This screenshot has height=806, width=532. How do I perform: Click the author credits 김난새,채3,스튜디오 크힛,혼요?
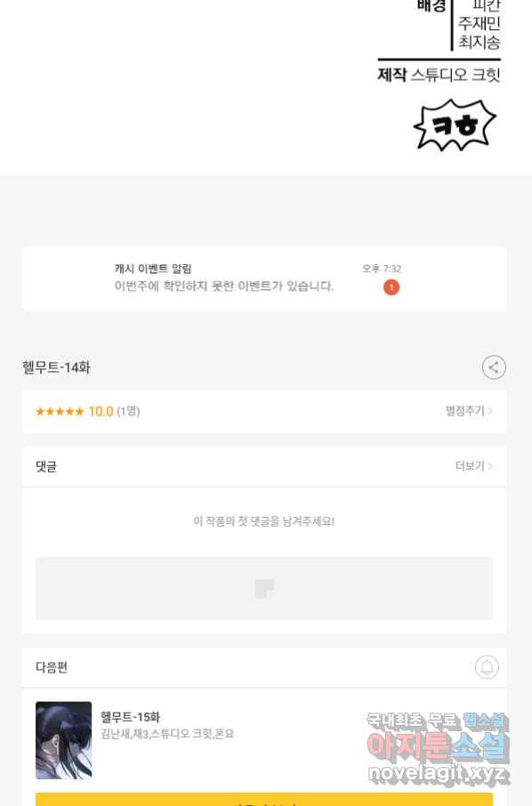coord(167,734)
